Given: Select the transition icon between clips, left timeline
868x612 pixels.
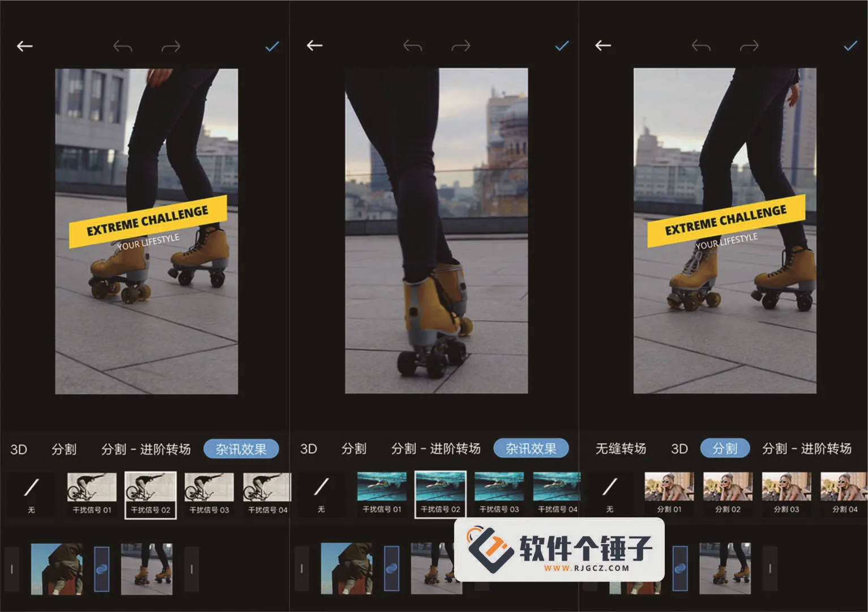Looking at the screenshot, I should point(102,568).
